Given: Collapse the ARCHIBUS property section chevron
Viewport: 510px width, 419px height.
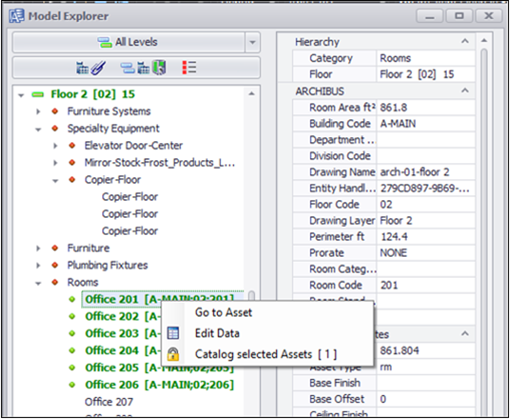Looking at the screenshot, I should pyautogui.click(x=465, y=91).
